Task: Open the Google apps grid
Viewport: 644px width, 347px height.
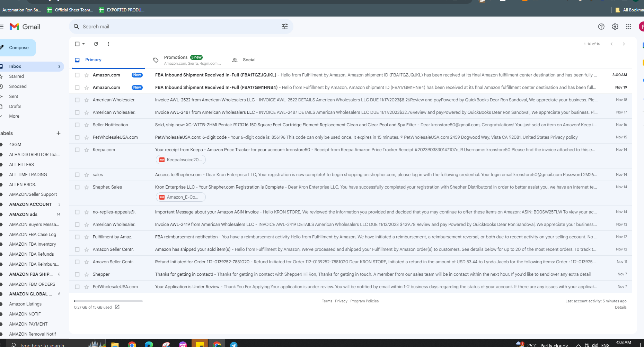Action: (x=629, y=27)
